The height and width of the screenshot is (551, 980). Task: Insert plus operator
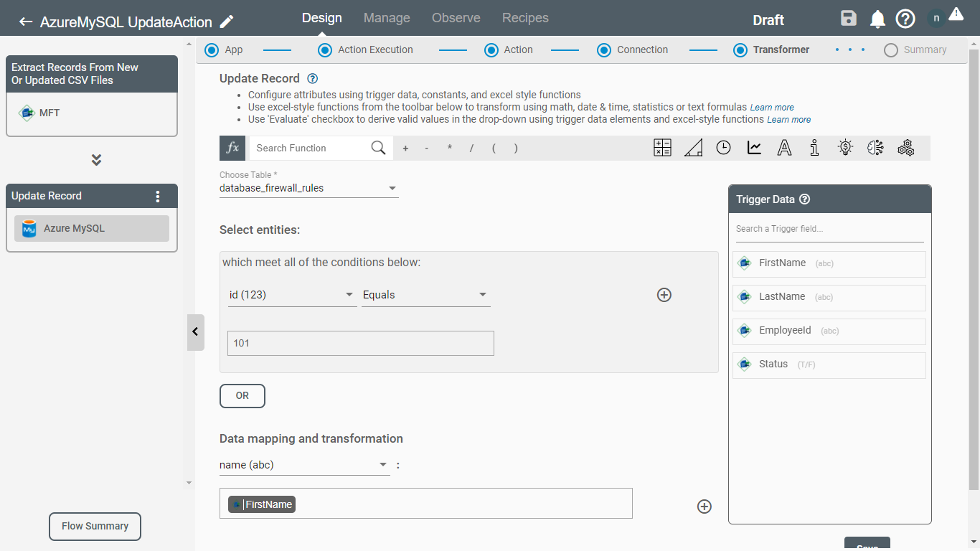click(405, 149)
